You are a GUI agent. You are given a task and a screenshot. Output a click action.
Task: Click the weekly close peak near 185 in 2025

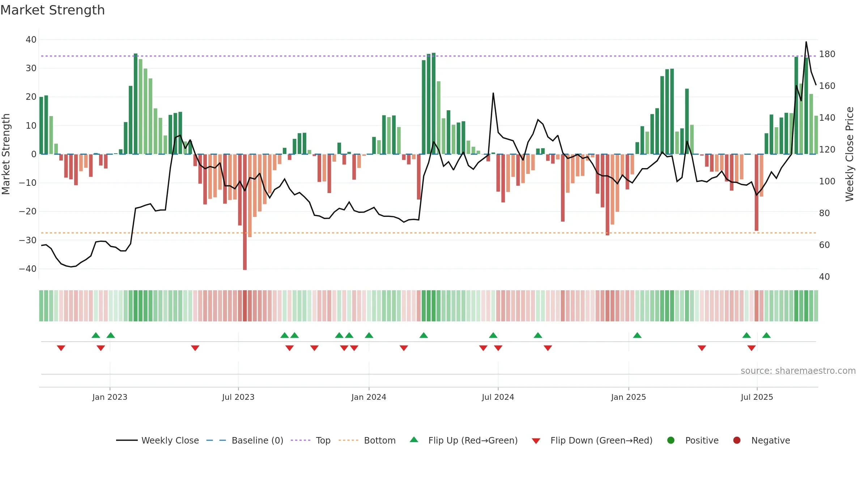pyautogui.click(x=806, y=42)
